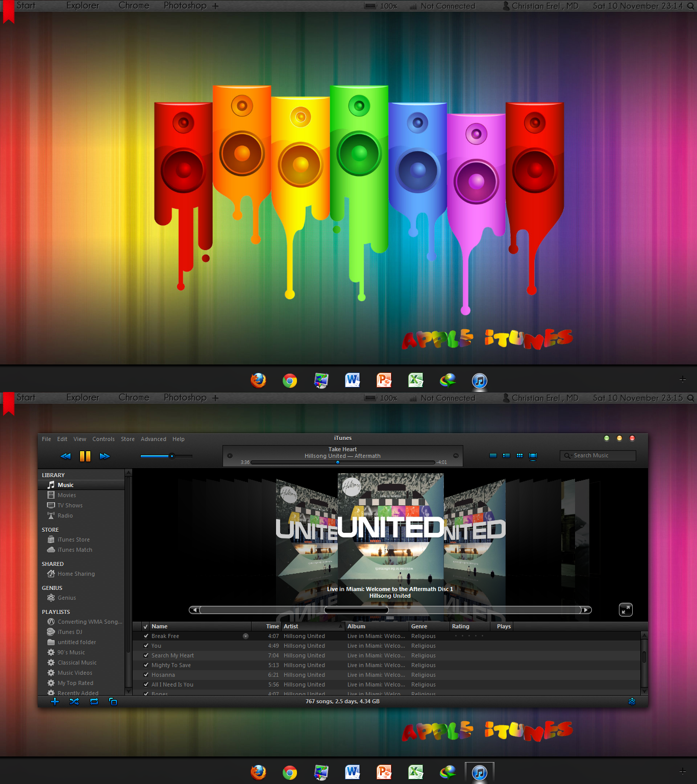
Task: Open the iTunes Help menu
Action: 179,439
